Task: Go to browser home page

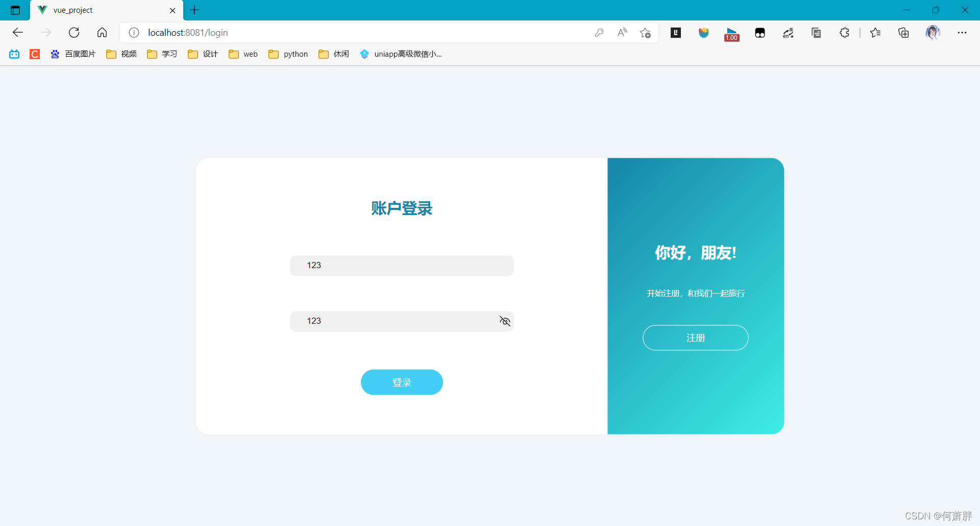Action: coord(102,32)
